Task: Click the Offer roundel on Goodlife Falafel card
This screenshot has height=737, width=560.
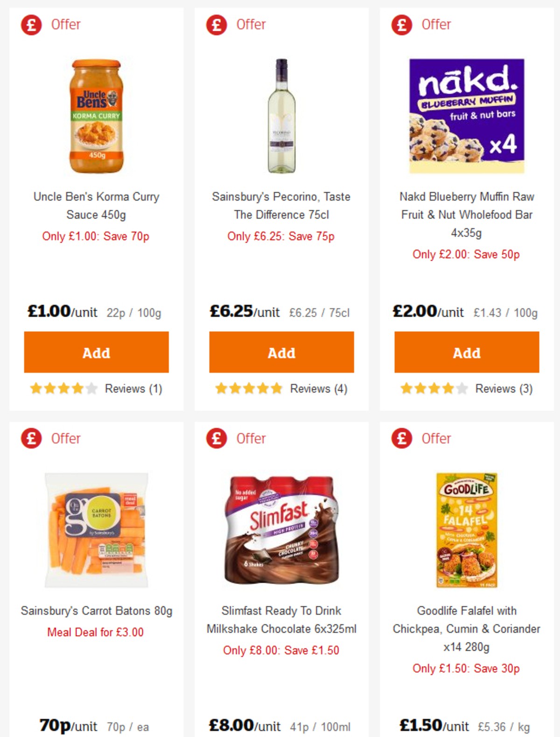Action: click(x=401, y=438)
